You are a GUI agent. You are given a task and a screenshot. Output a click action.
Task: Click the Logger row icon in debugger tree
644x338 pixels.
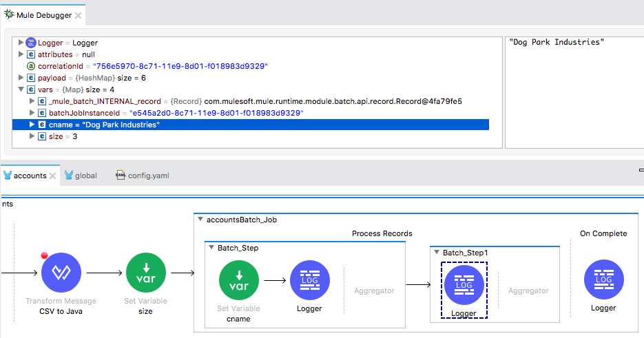click(31, 43)
